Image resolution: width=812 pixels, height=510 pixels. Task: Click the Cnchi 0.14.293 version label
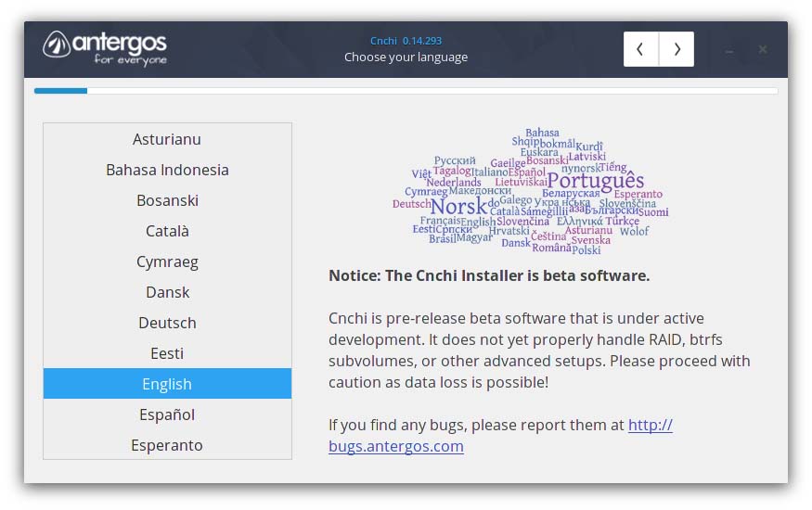click(406, 41)
